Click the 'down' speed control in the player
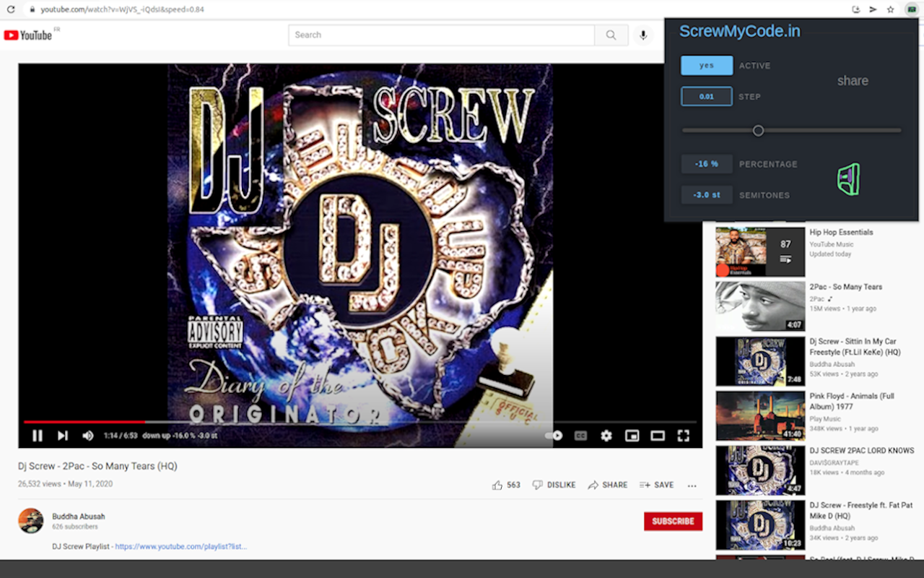The height and width of the screenshot is (578, 924). [151, 436]
